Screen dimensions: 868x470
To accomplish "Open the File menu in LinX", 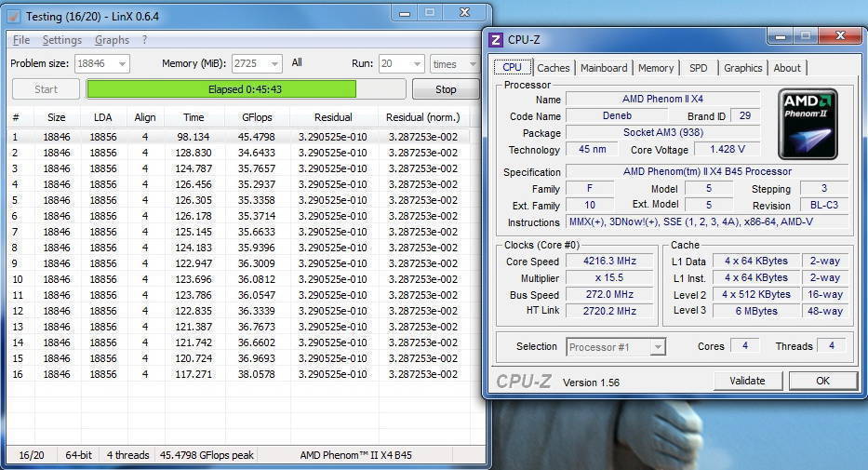I will click(21, 40).
